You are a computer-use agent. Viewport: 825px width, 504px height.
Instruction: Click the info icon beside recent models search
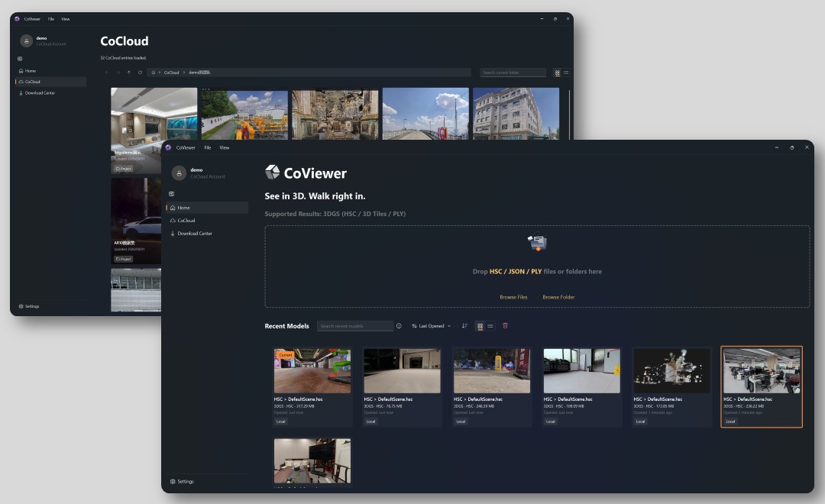point(399,326)
